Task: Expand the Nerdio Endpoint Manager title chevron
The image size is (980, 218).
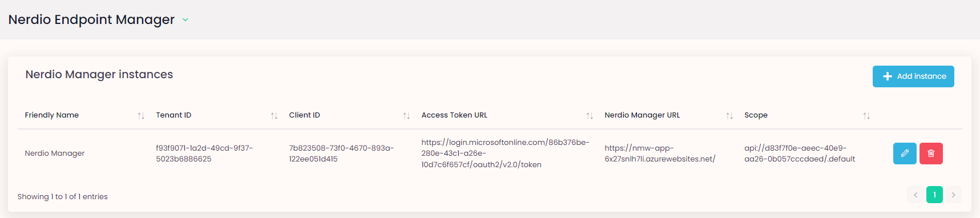Action: (x=185, y=20)
